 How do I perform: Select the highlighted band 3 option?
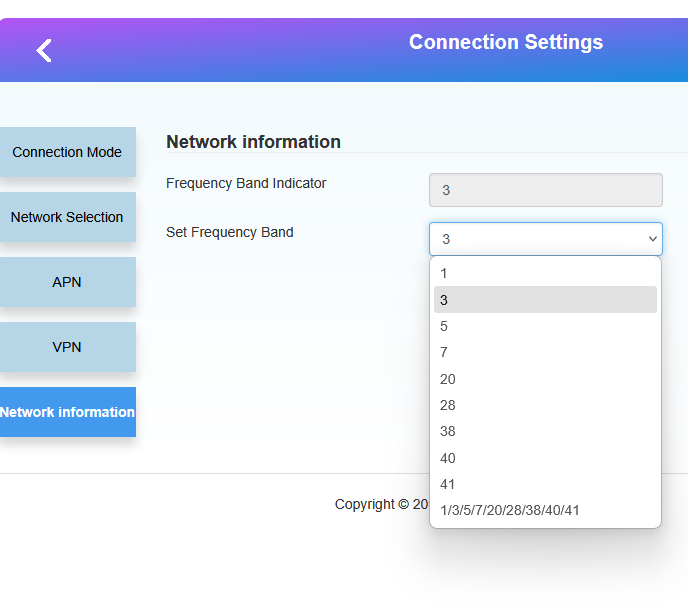545,300
